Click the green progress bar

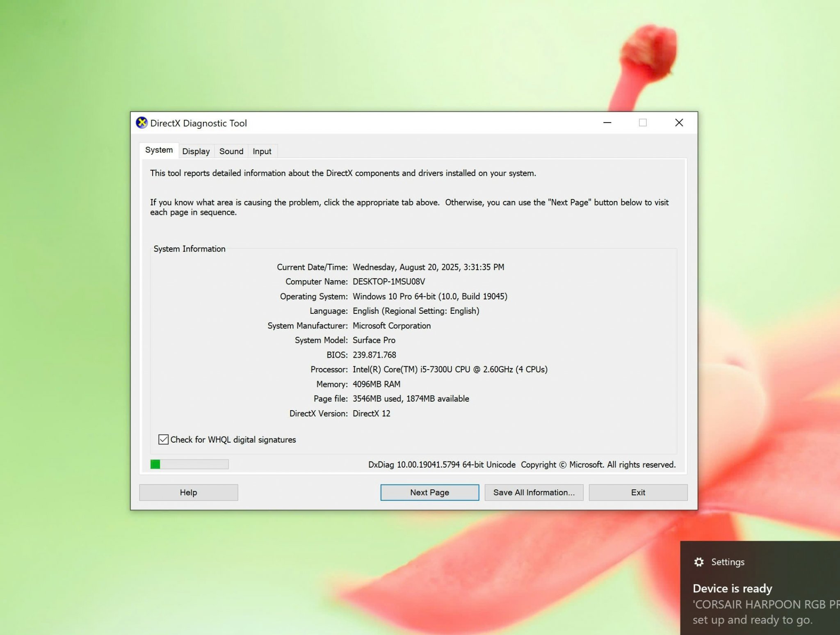189,464
